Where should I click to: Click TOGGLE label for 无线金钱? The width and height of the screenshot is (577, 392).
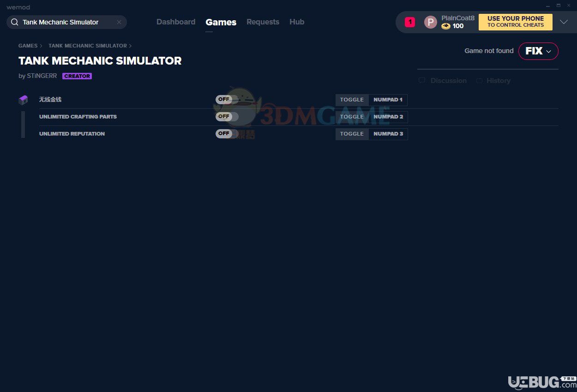coord(352,100)
